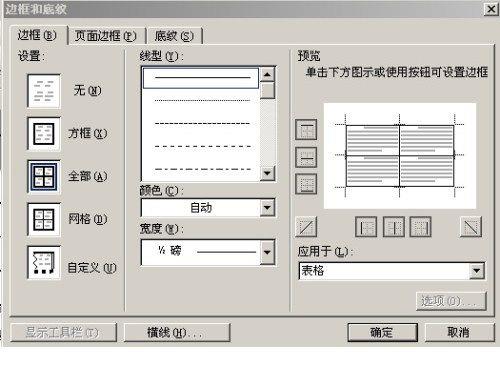
Task: Click the line style list scroll down arrow
Action: (267, 173)
